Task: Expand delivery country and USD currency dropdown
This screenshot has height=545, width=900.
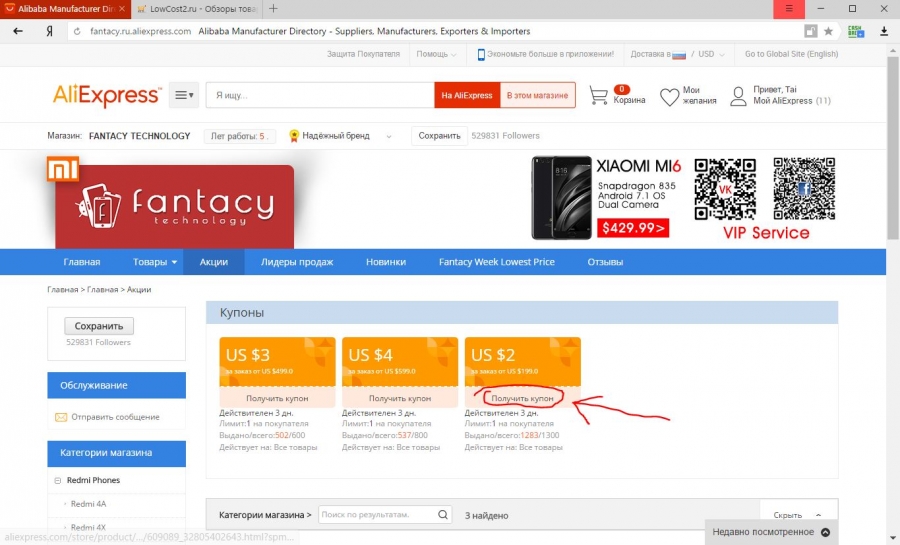Action: (677, 54)
